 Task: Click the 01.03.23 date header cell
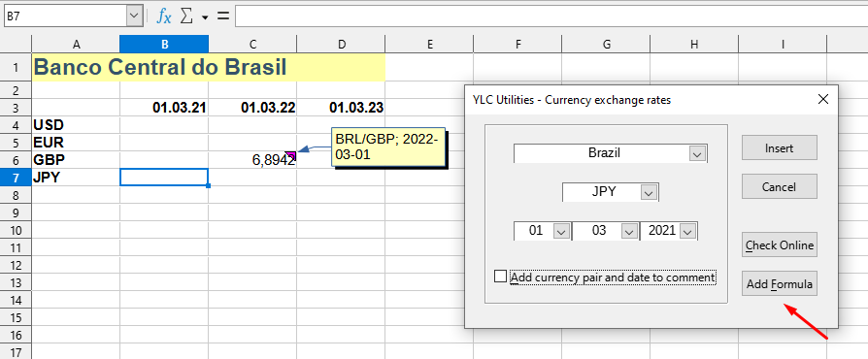tap(341, 108)
